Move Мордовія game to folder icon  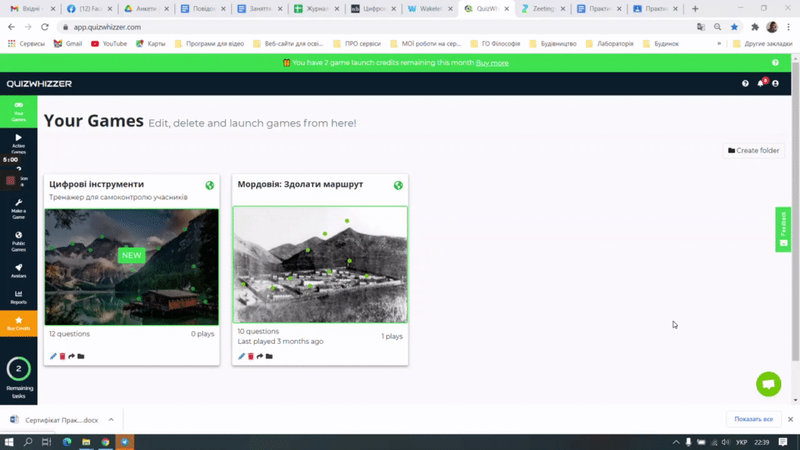click(269, 357)
